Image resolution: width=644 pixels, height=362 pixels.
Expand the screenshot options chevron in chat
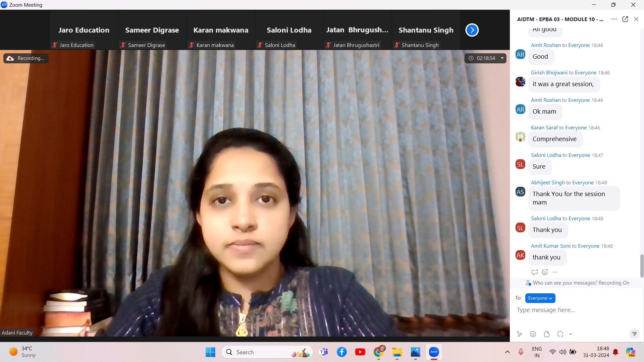coord(571,334)
